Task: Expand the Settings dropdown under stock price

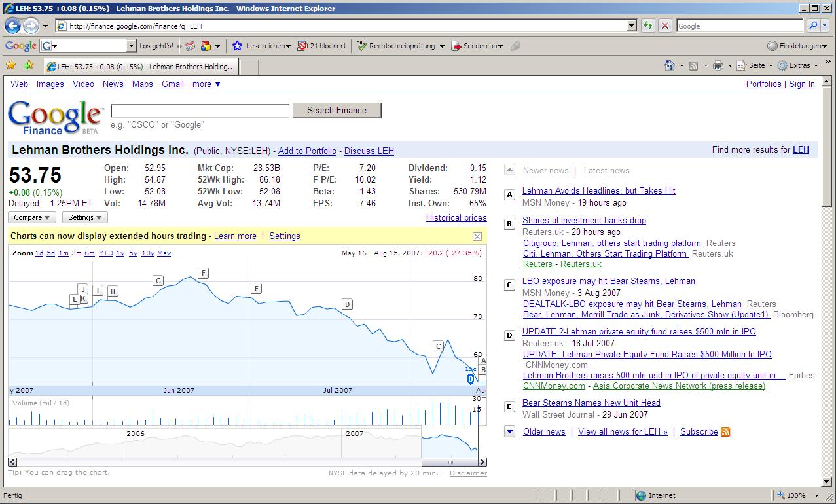Action: tap(85, 217)
